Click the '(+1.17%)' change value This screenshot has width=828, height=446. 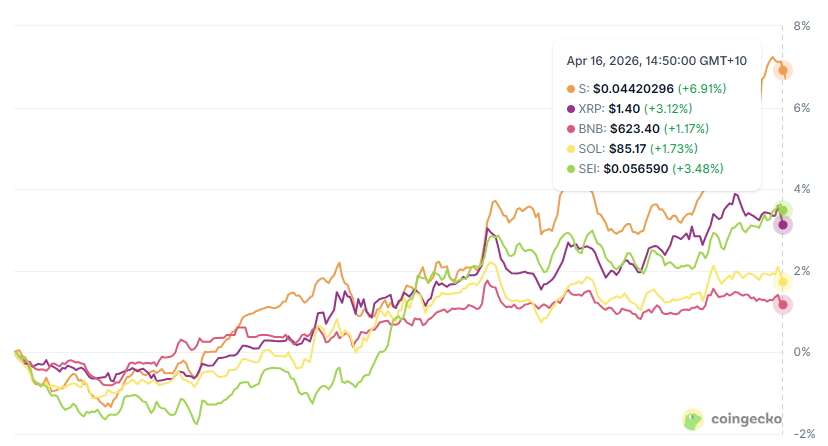(x=686, y=129)
